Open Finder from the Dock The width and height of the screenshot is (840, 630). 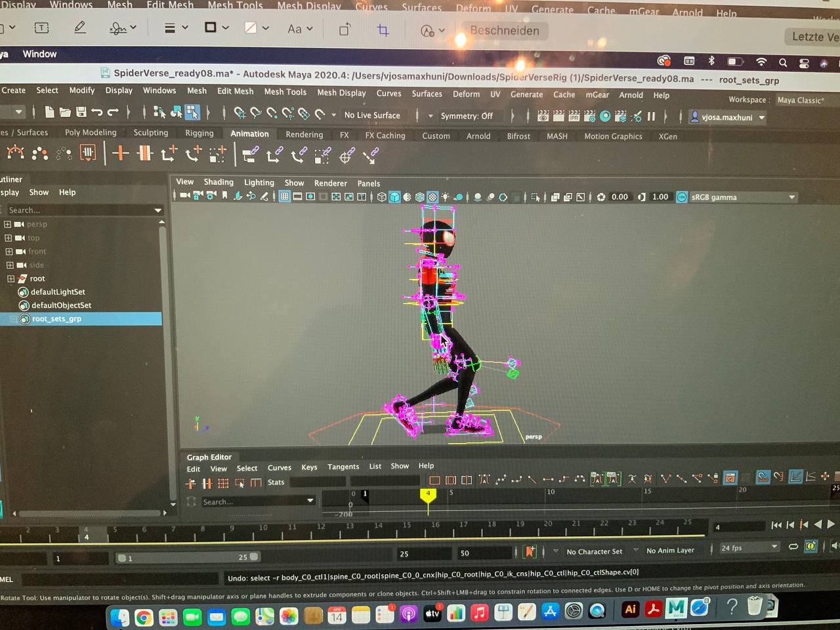click(x=119, y=617)
